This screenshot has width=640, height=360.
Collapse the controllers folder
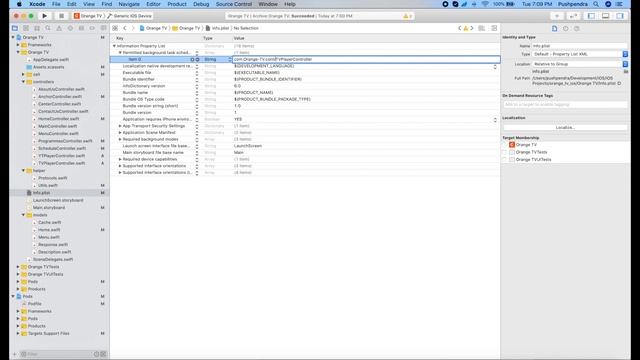point(23,82)
